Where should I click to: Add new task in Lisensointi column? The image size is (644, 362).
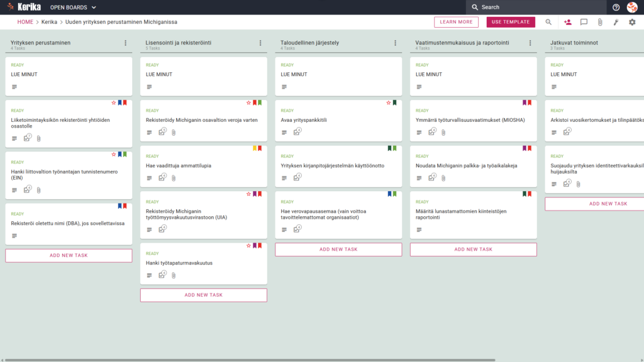click(x=204, y=295)
